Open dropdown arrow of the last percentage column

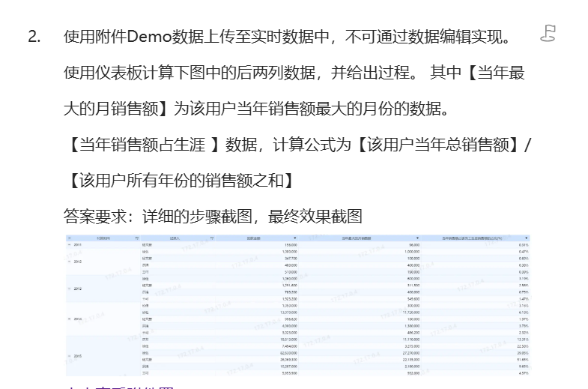pyautogui.click(x=527, y=238)
